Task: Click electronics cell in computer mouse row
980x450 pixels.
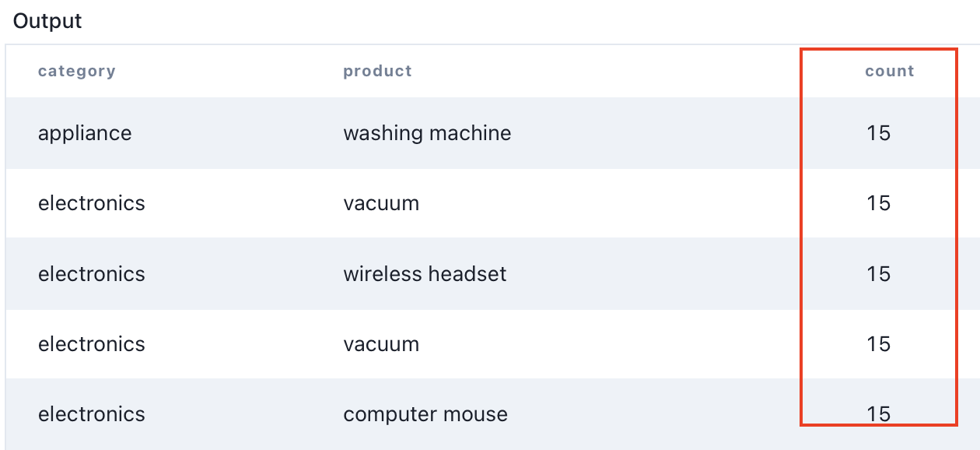Action: coord(92,414)
